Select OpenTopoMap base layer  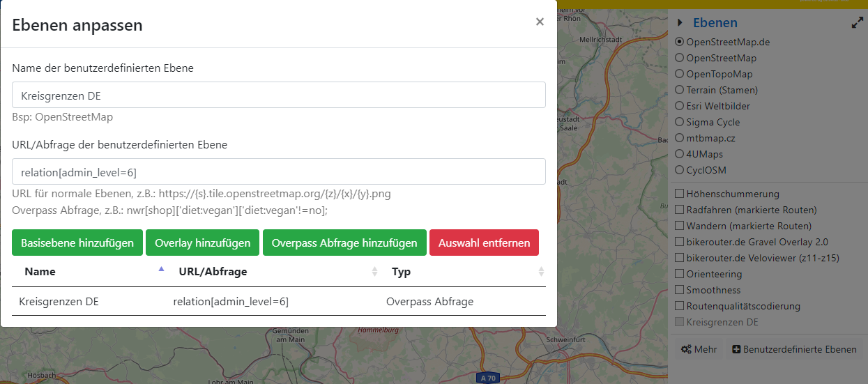680,74
